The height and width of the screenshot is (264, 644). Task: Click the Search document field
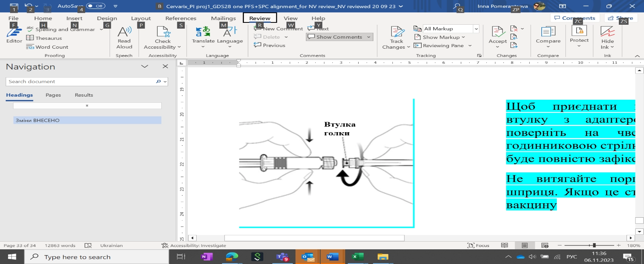(x=81, y=82)
